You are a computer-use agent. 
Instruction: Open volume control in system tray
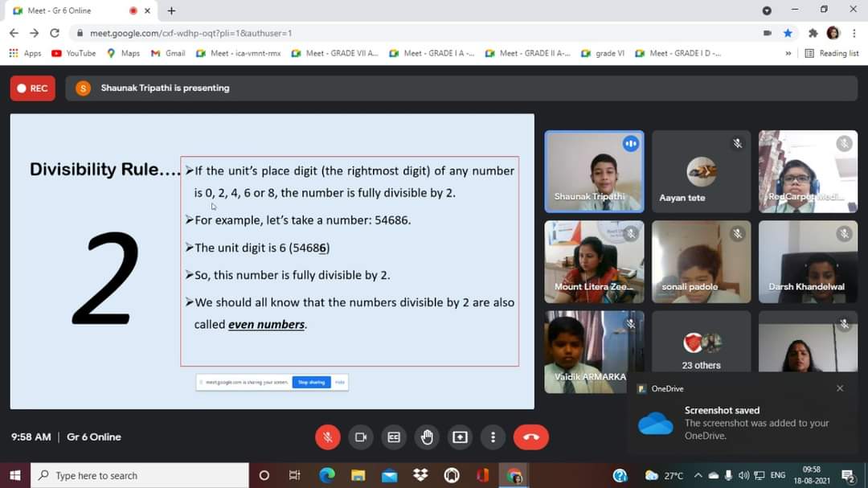coord(743,475)
